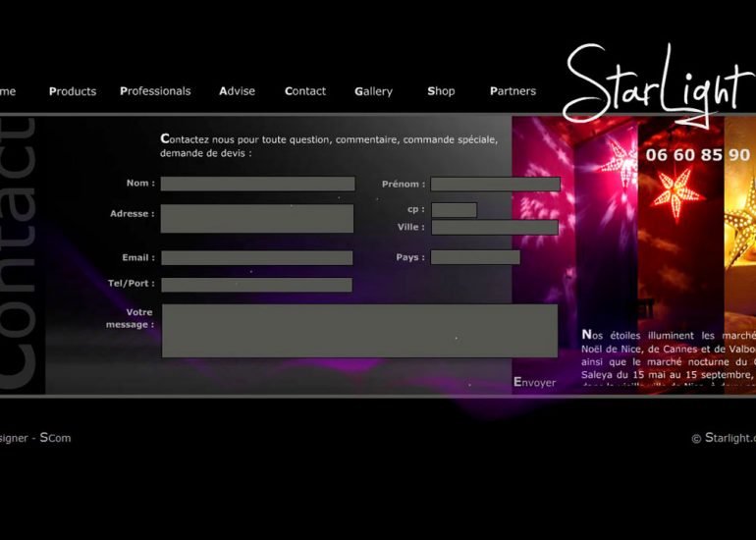The image size is (756, 540).
Task: Select Advise in the navigation bar
Action: 237,91
